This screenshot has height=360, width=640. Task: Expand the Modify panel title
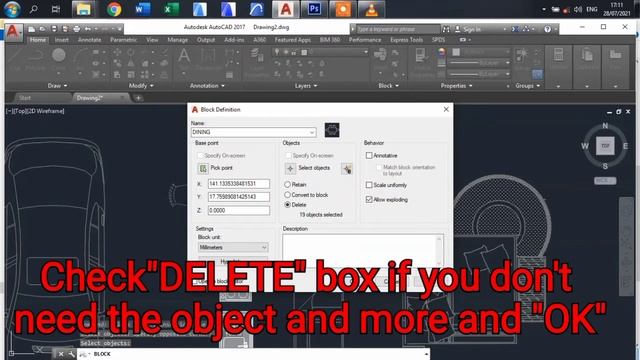pos(141,86)
